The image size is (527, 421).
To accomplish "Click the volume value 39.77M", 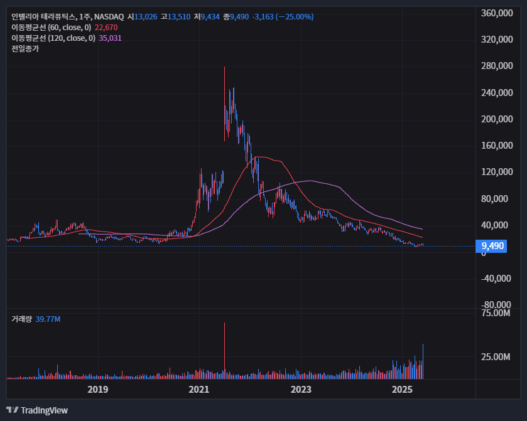I will (48, 319).
